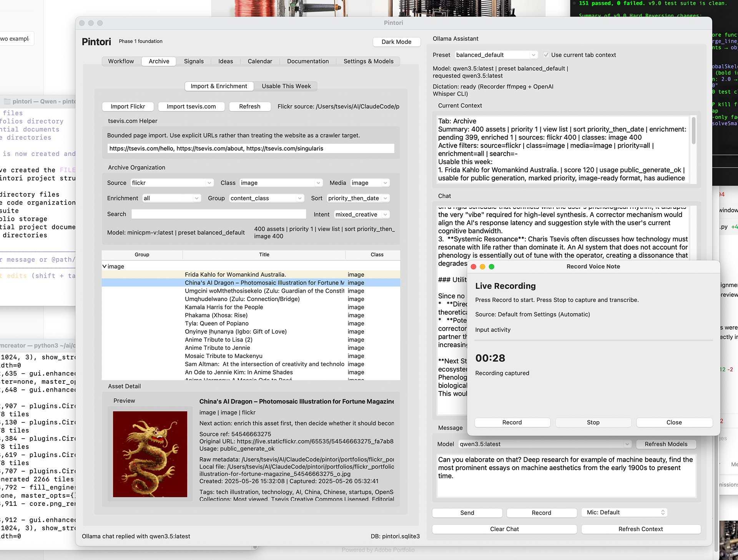Send the chat message about machine aesthetics

click(467, 512)
